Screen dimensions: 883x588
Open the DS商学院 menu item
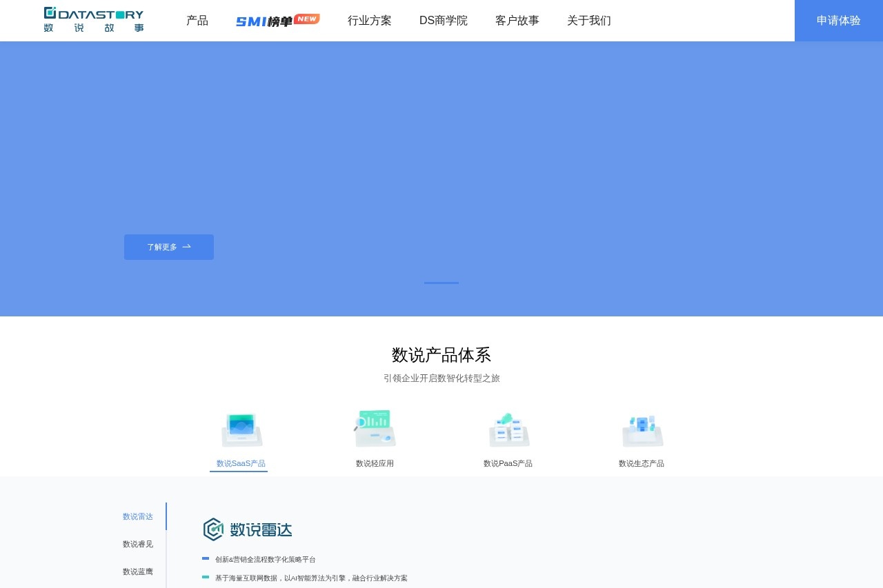point(443,21)
